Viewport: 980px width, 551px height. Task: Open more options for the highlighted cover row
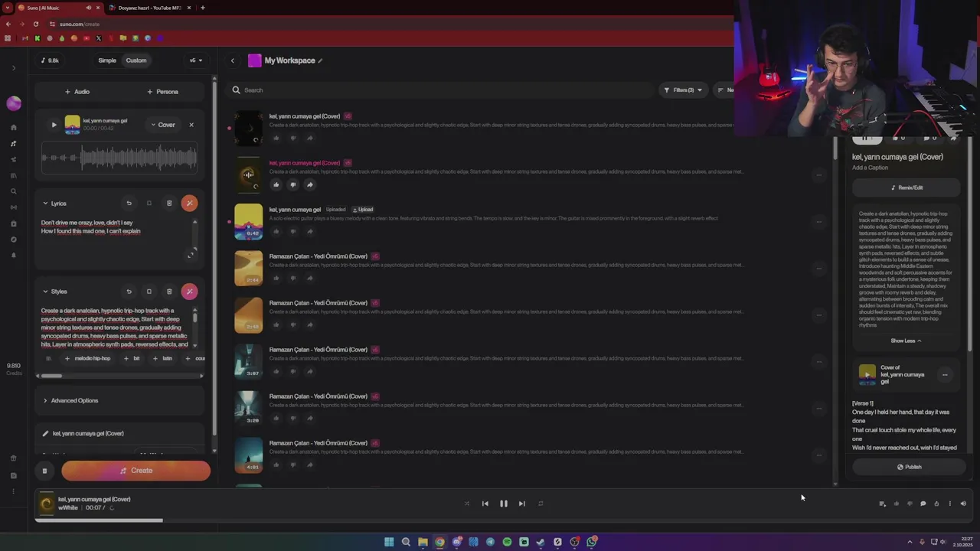(x=818, y=175)
